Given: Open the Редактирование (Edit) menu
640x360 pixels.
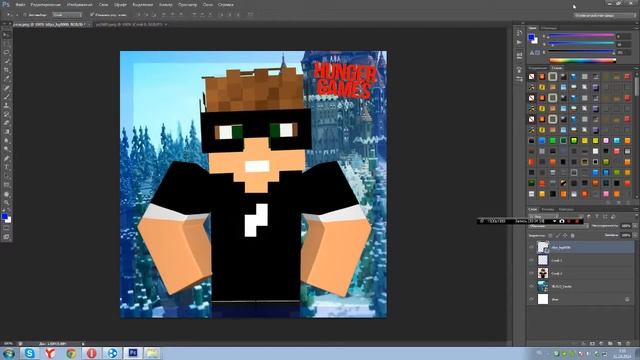Looking at the screenshot, I should click(x=46, y=5).
